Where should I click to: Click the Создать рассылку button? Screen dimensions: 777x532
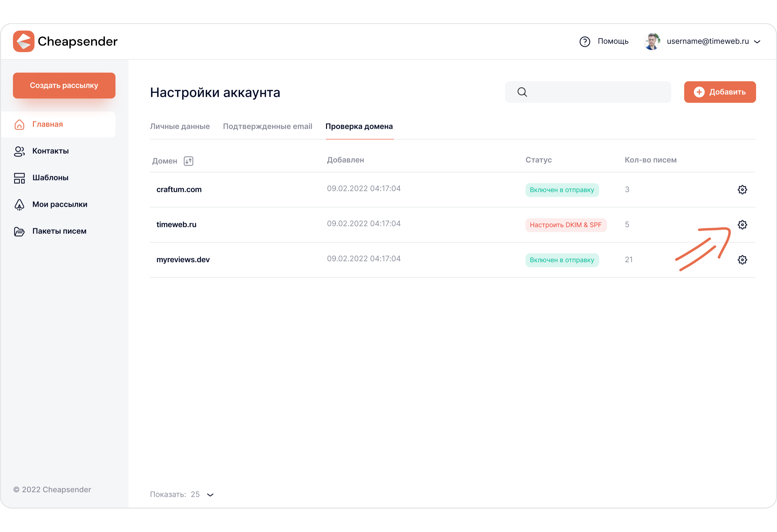(x=64, y=86)
